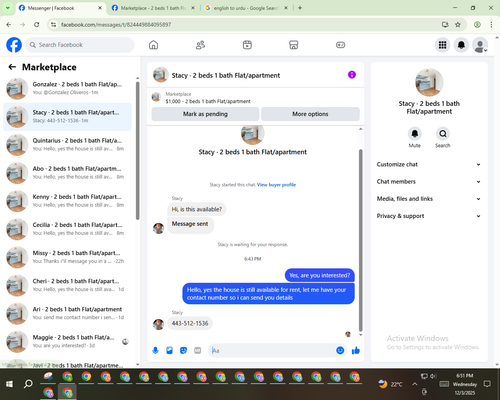Switch to english to urdu Google tab
Viewport: 500px width, 400px height.
tap(246, 8)
